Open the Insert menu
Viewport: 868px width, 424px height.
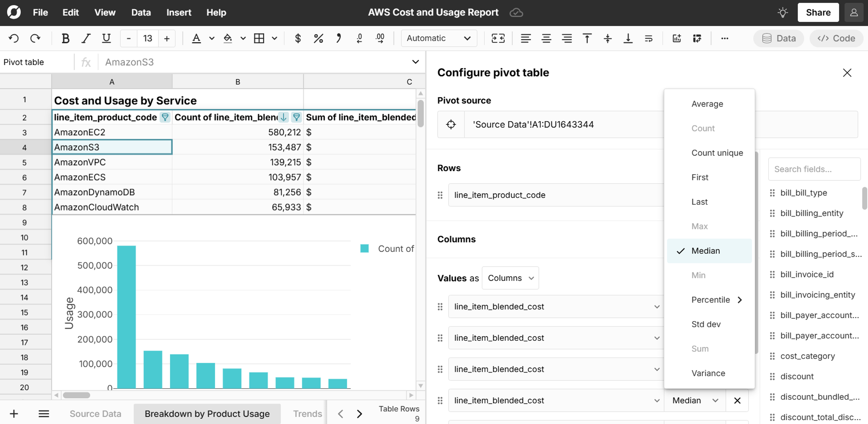pos(179,12)
